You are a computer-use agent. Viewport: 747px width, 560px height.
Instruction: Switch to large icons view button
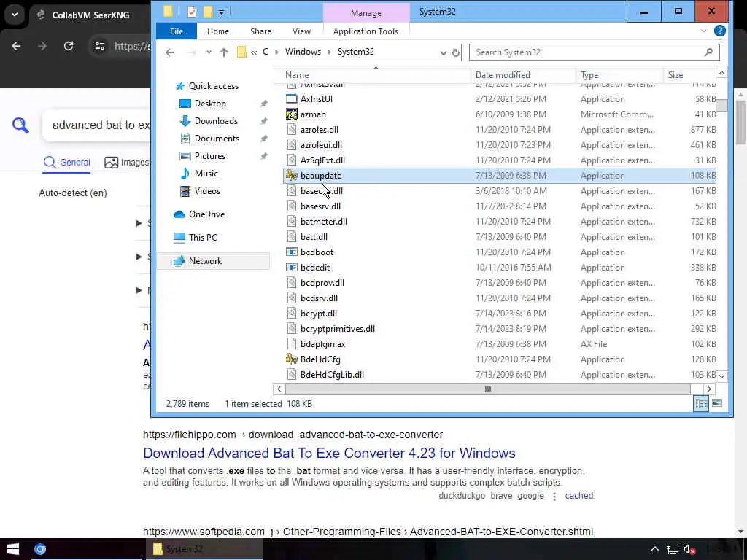tap(717, 404)
